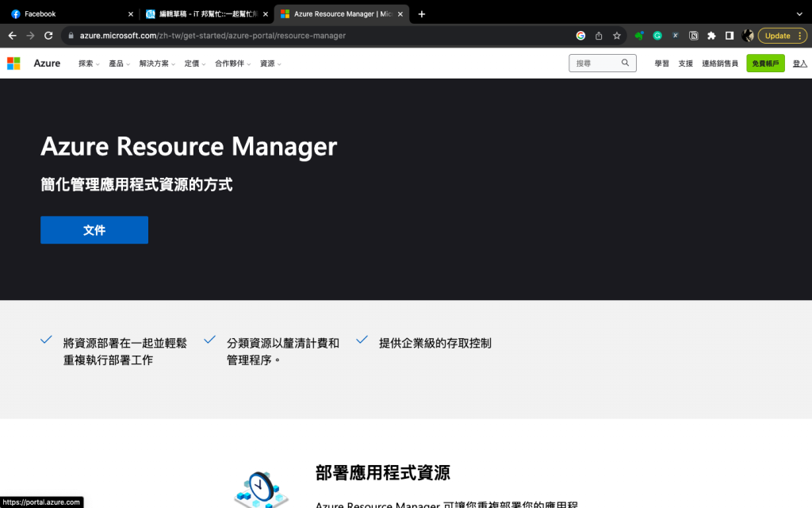812x508 pixels.
Task: Click the Azure home link
Action: (x=47, y=63)
